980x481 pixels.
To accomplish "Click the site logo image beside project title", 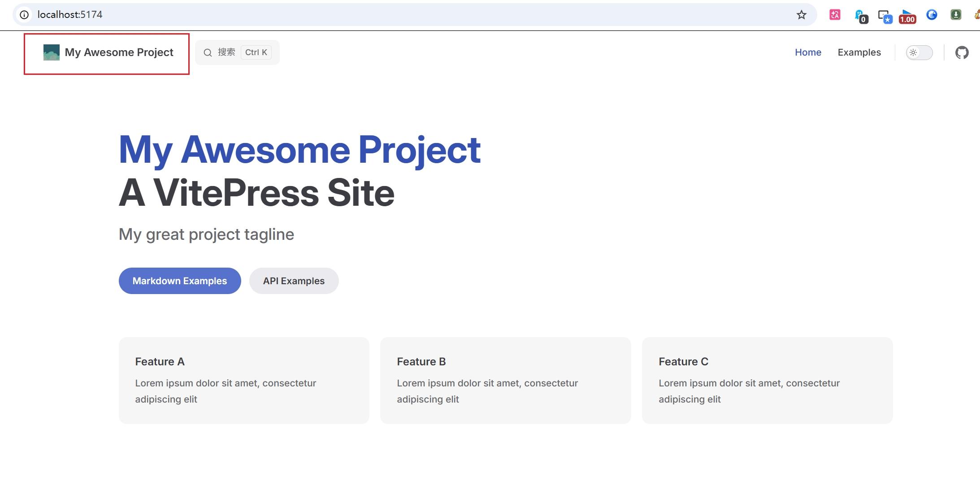I will (x=52, y=52).
